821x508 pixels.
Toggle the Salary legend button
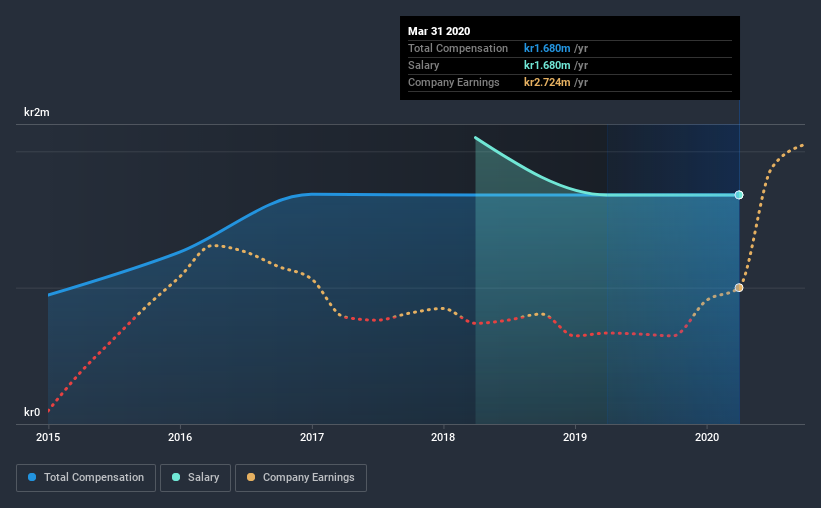point(195,478)
